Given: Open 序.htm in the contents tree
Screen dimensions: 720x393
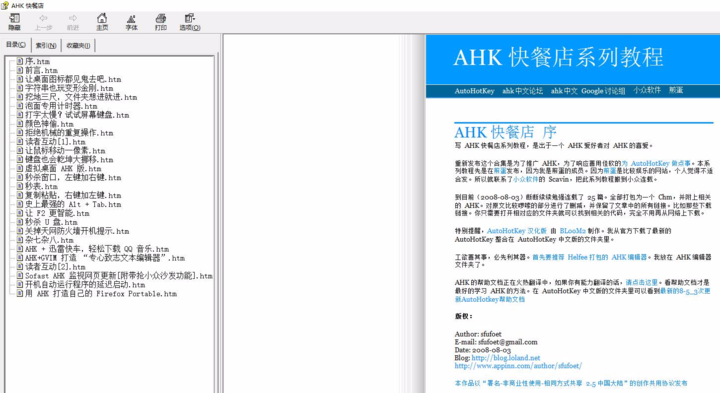Looking at the screenshot, I should click(x=37, y=61).
